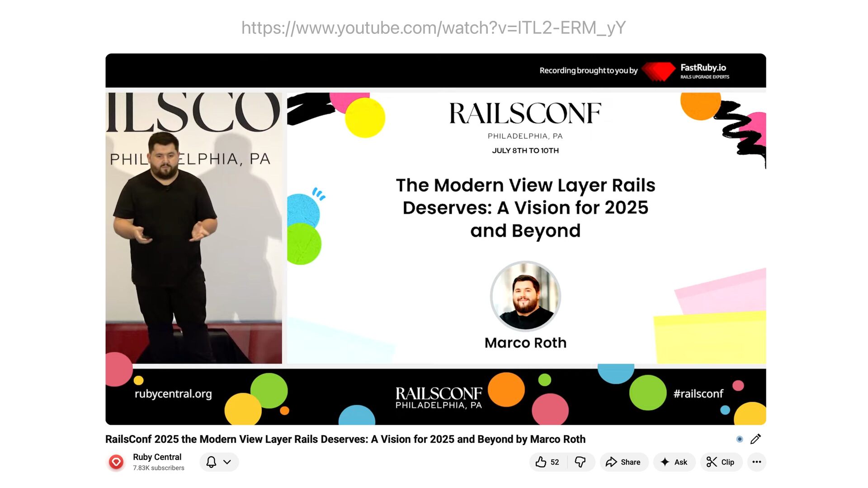
Task: Click the Ruby Central channel avatar
Action: point(116,462)
